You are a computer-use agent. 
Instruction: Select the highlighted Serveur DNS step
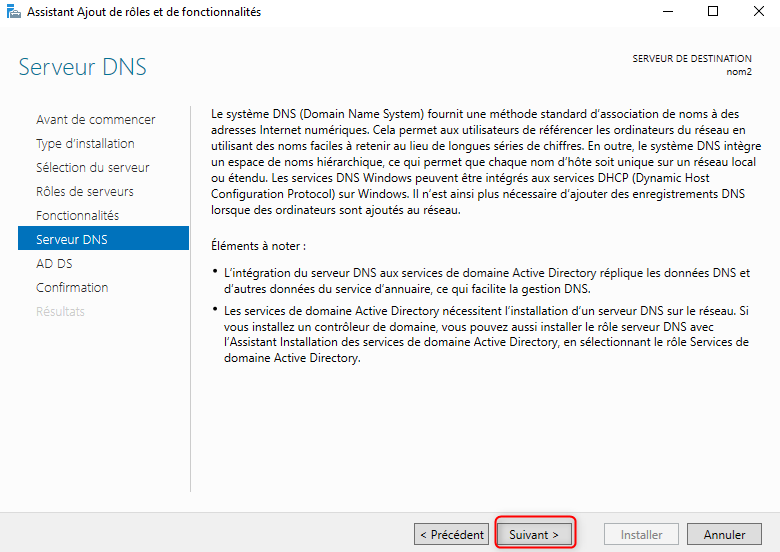point(103,238)
